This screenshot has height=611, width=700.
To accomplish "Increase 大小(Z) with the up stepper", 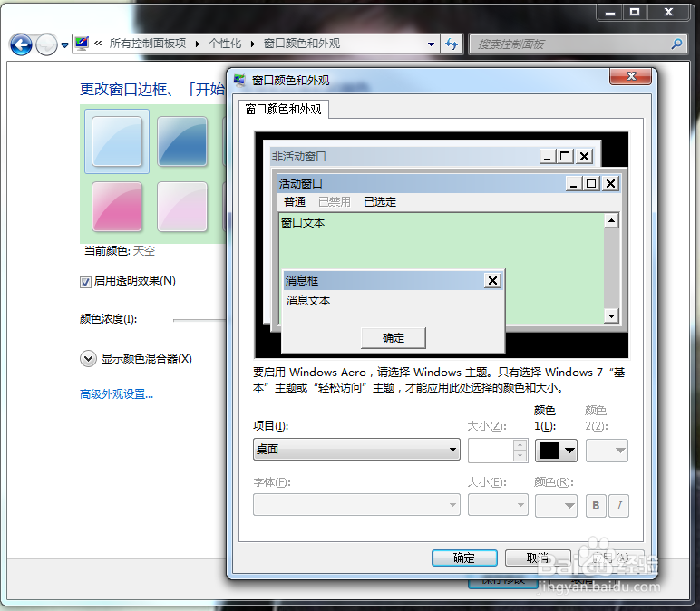I will [520, 444].
